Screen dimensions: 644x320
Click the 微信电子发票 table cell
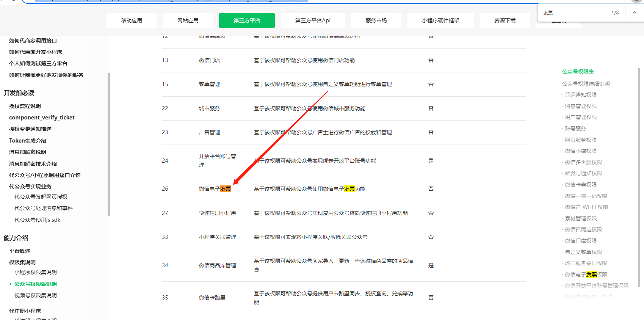coord(215,189)
